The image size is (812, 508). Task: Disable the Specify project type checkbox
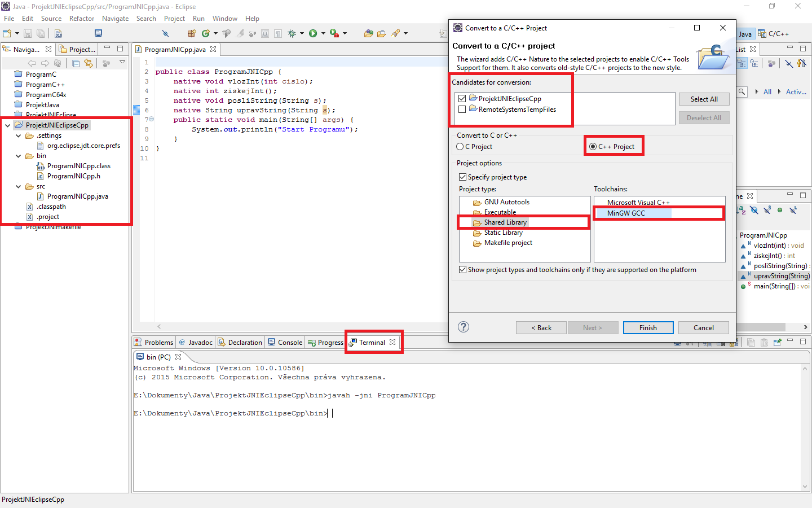point(464,177)
